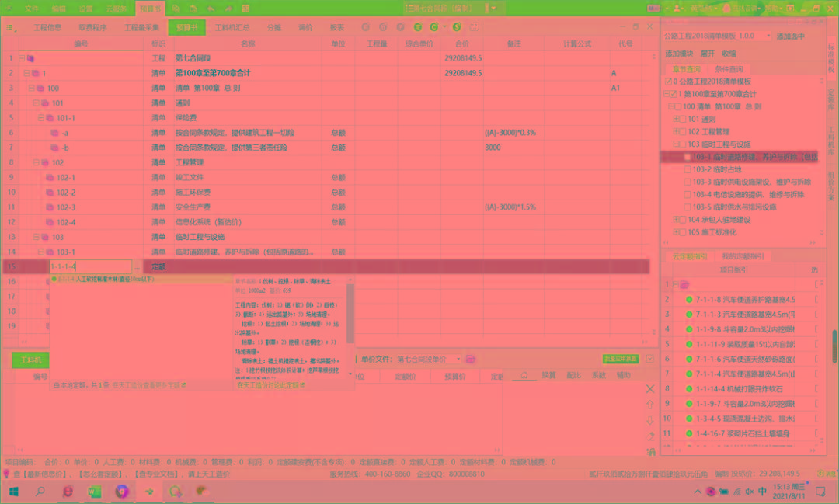Toggle checkbox for 0 公路工程2018清单模板
The height and width of the screenshot is (504, 839).
coord(668,82)
